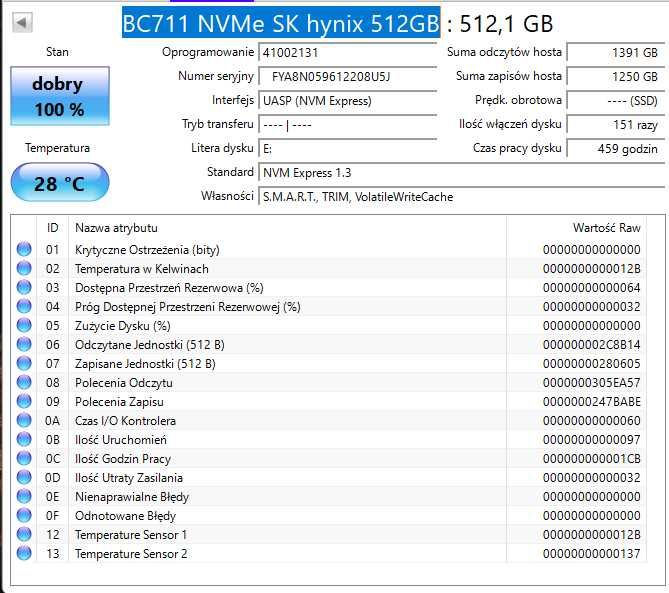669x593 pixels.
Task: Click raw value 0000000247BABE
Action: click(591, 402)
